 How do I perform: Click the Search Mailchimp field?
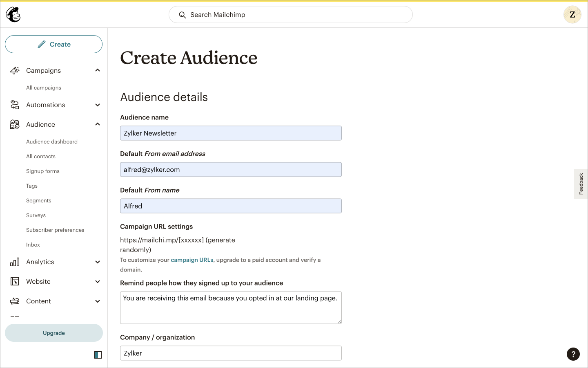pos(290,15)
